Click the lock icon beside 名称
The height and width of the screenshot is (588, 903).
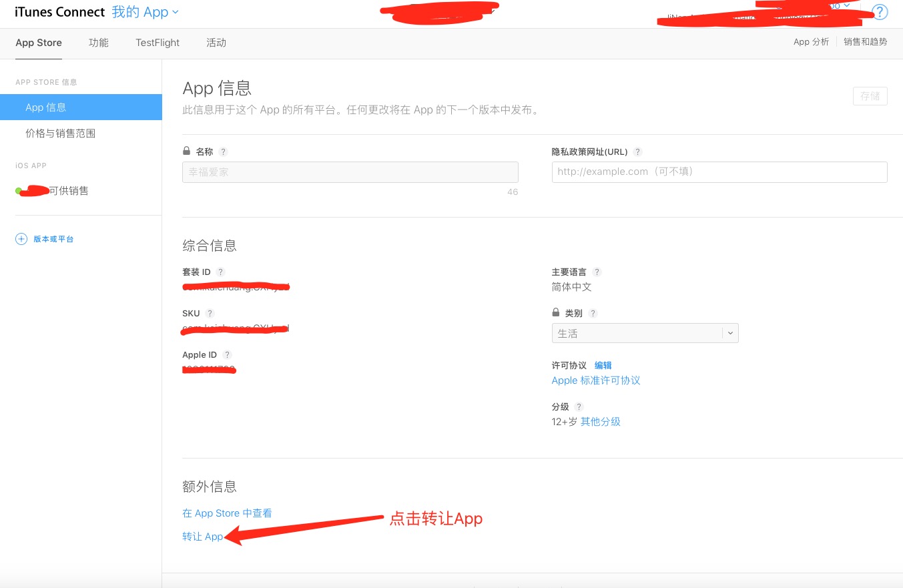[186, 152]
